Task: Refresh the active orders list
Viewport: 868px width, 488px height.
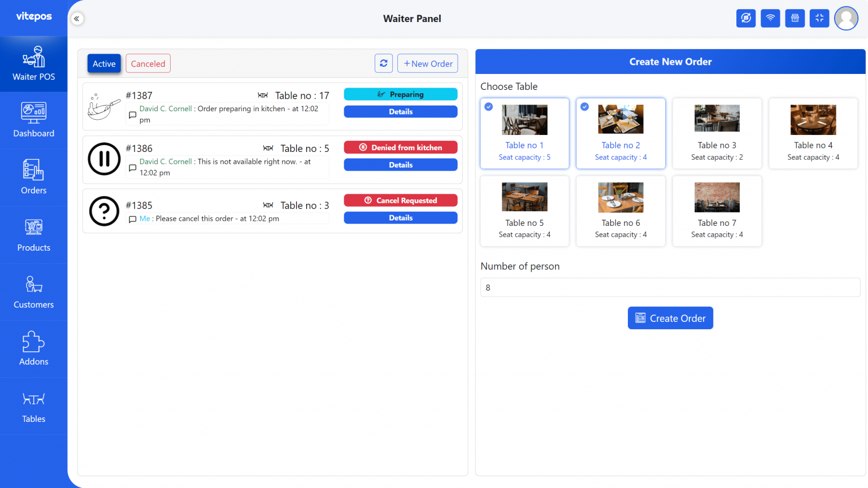Action: point(384,63)
